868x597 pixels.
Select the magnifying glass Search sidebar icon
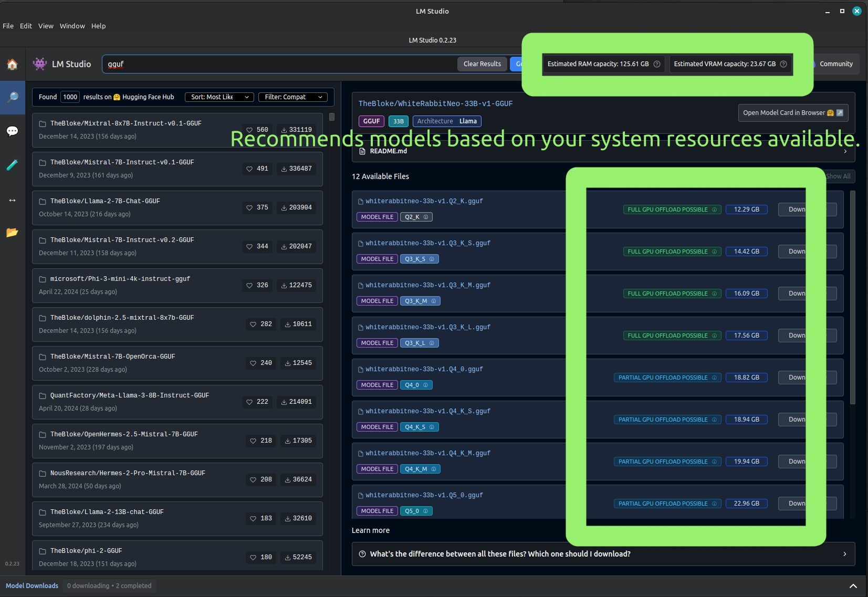click(x=12, y=98)
